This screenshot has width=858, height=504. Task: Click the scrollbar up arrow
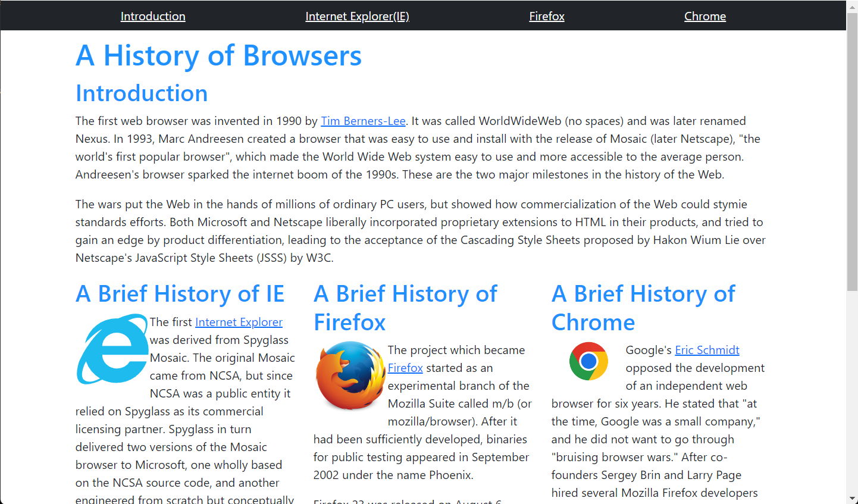852,5
